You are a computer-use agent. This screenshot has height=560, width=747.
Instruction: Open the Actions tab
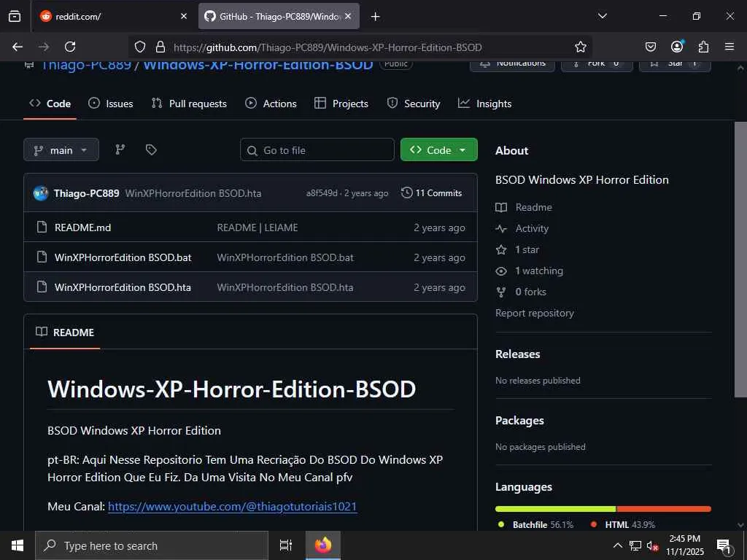[271, 104]
